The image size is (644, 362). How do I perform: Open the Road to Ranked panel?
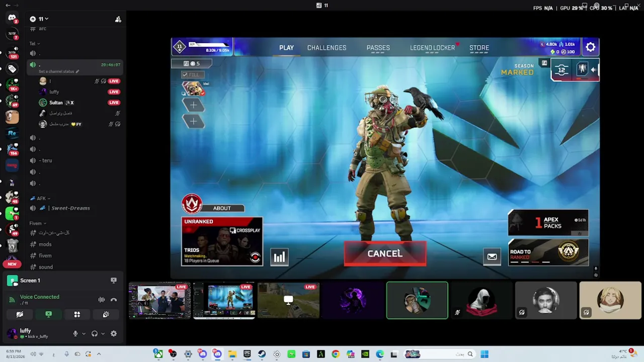tap(548, 252)
